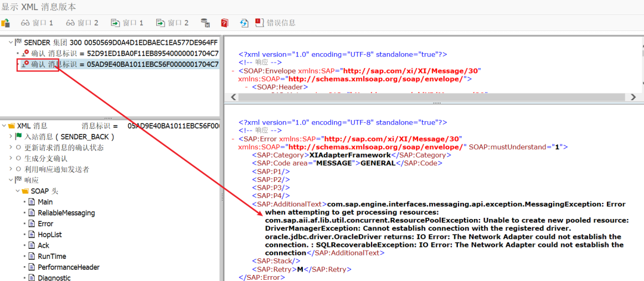Open the Ack document node

point(44,245)
